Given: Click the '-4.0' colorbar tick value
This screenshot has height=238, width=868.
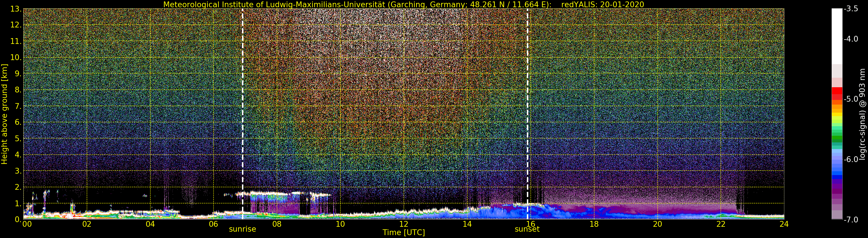Looking at the screenshot, I should (x=851, y=39).
